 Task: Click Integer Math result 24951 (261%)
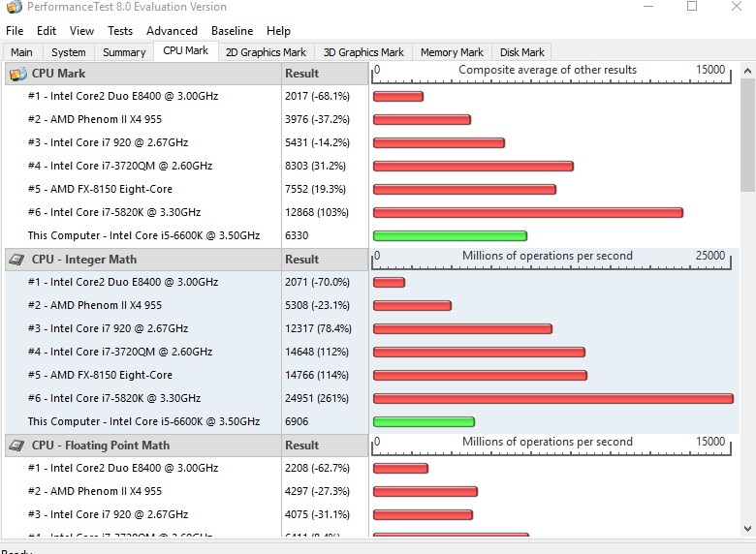(x=317, y=398)
